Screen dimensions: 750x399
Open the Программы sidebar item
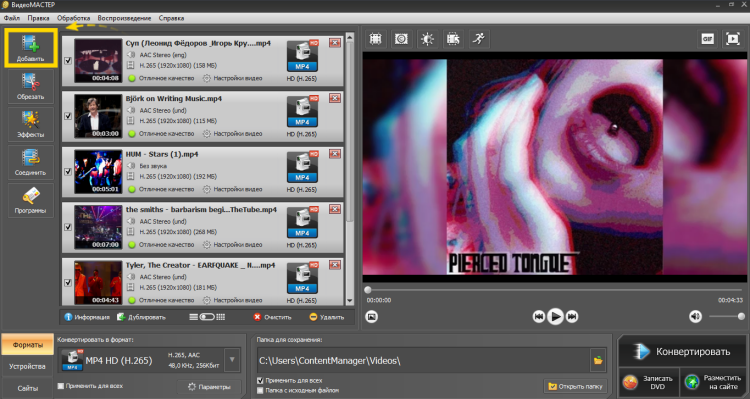(x=31, y=200)
